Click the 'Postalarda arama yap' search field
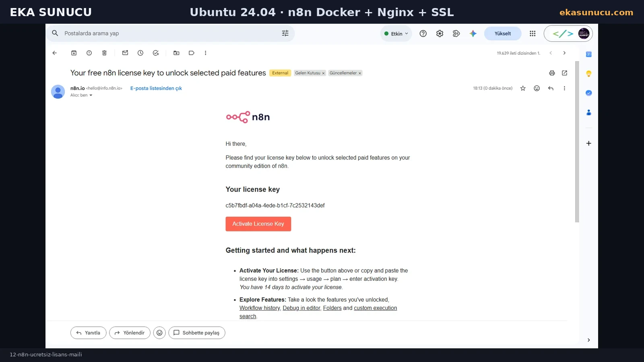The image size is (644, 362). tap(171, 33)
